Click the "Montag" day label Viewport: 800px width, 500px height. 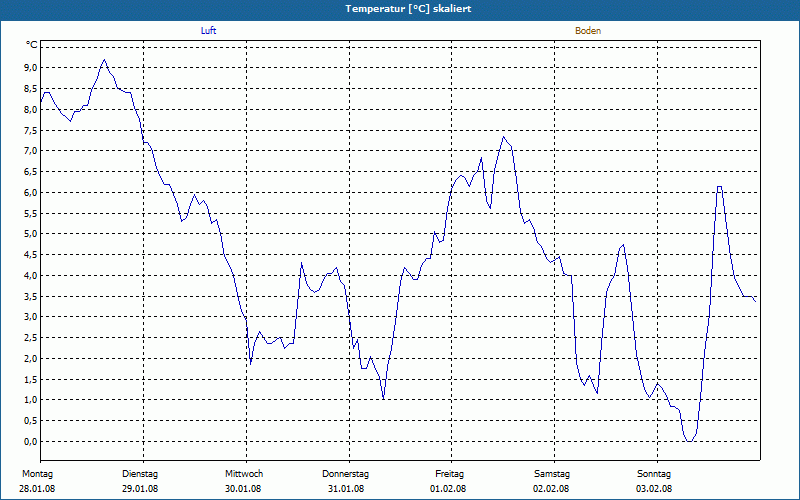(x=37, y=474)
